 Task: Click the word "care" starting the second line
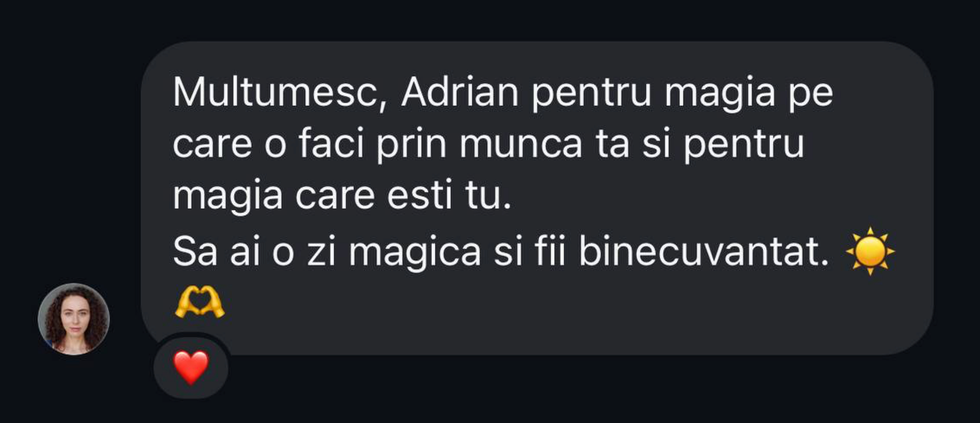(x=213, y=146)
